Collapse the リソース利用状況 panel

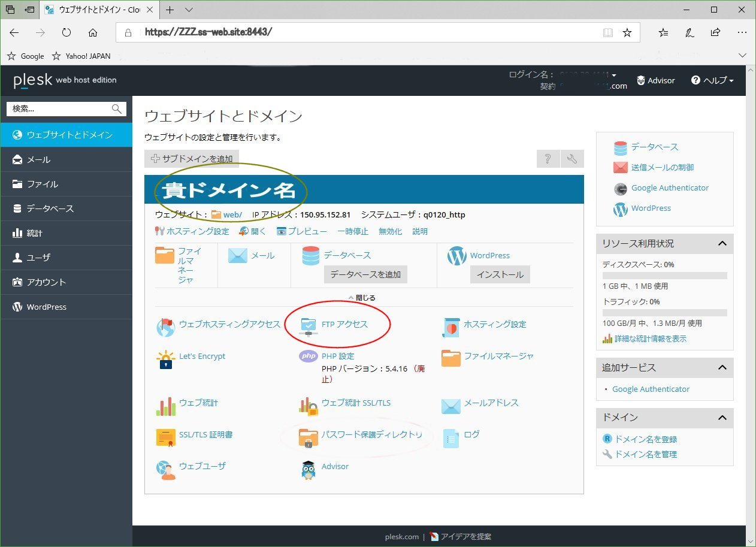(x=724, y=244)
